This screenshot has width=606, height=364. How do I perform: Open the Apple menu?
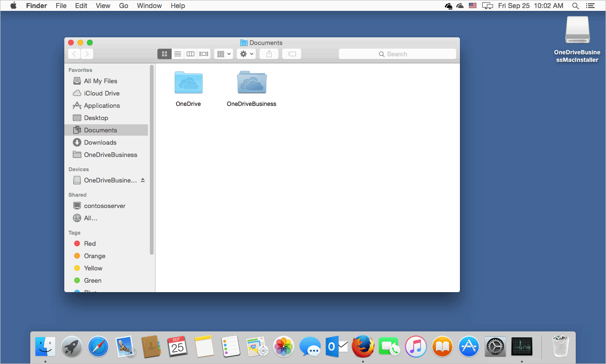[13, 6]
